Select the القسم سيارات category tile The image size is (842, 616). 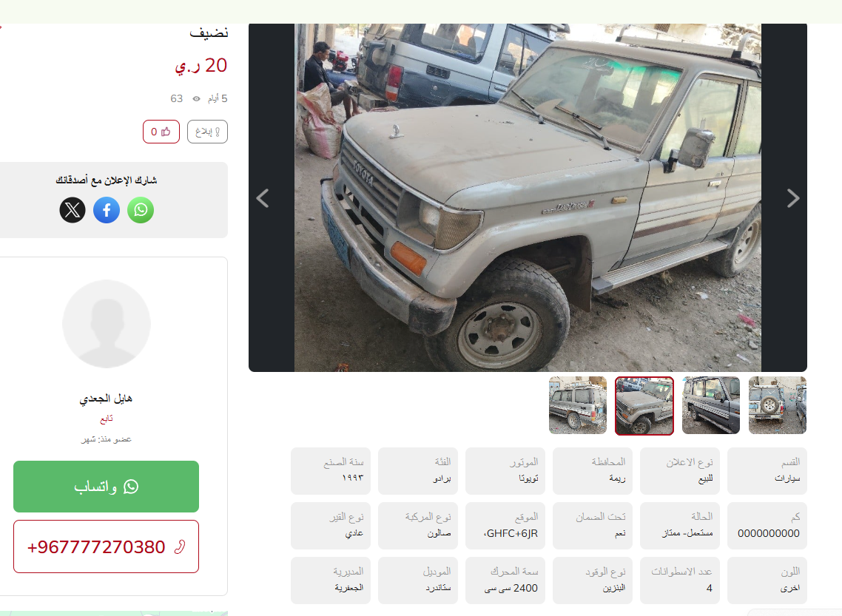tap(767, 470)
